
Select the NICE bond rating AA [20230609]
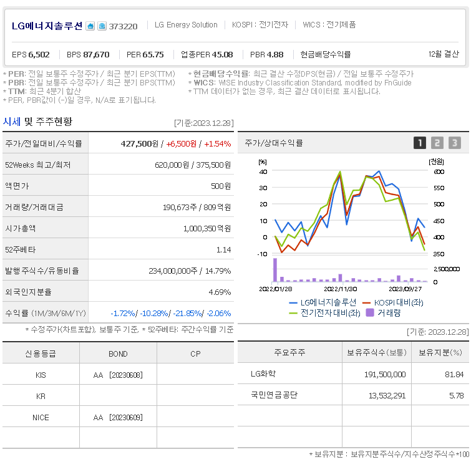click(118, 418)
